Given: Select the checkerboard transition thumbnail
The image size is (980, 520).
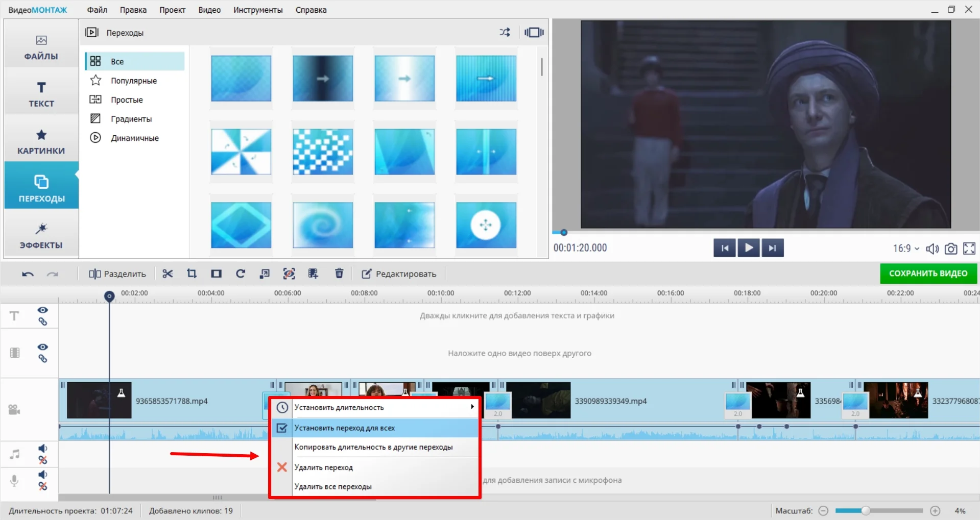Looking at the screenshot, I should [x=323, y=152].
